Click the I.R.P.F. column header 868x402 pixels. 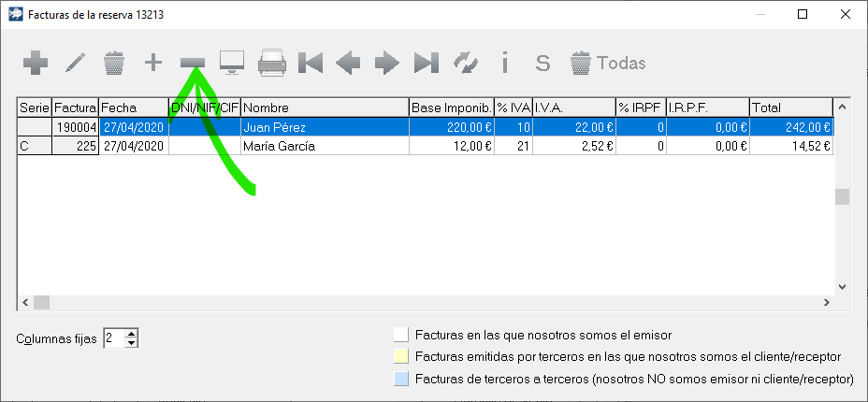tap(707, 108)
